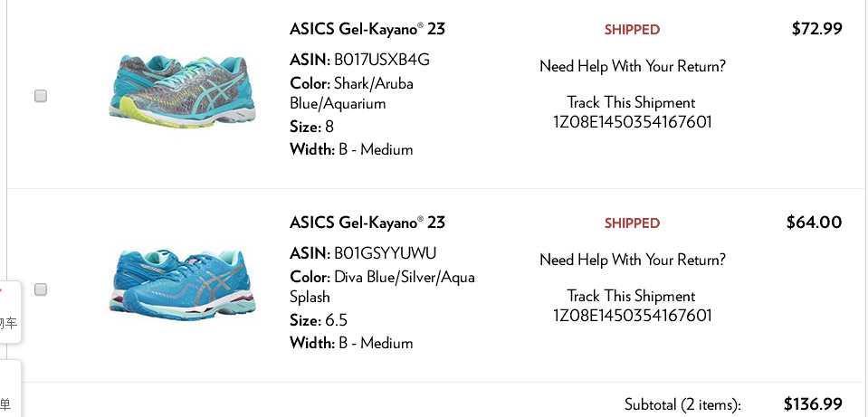Click the tracking number under the second item

632,316
